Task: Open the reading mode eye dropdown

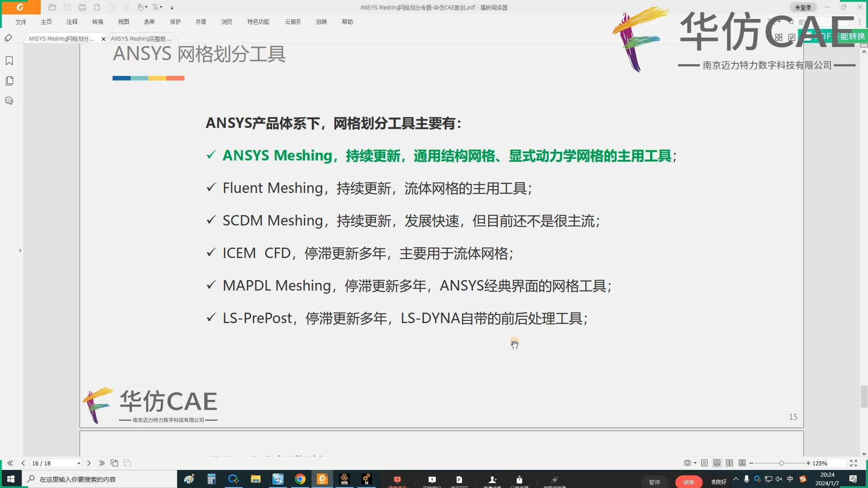Action: [x=690, y=463]
